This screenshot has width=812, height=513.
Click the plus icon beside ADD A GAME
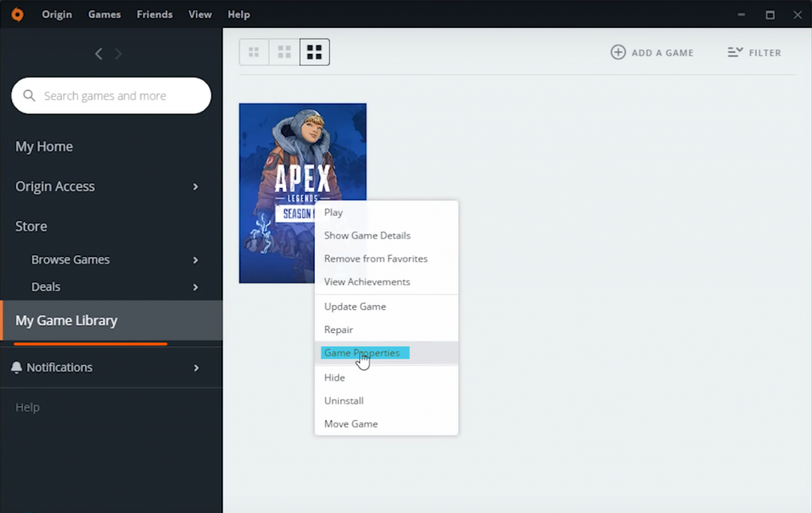click(618, 52)
